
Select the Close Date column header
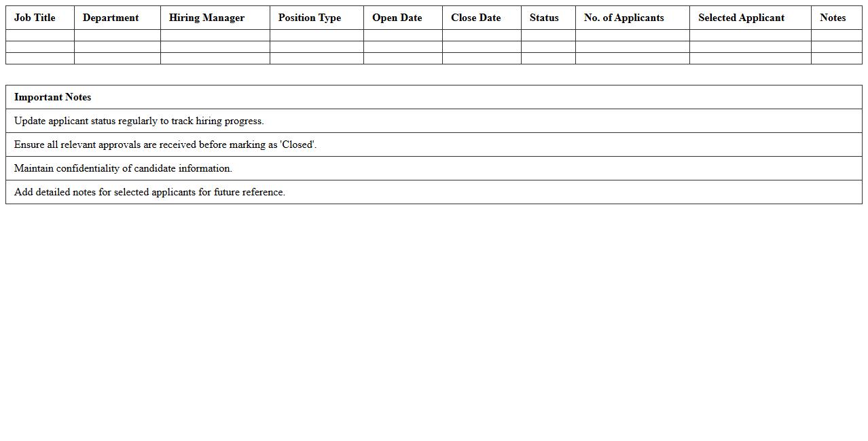point(475,18)
